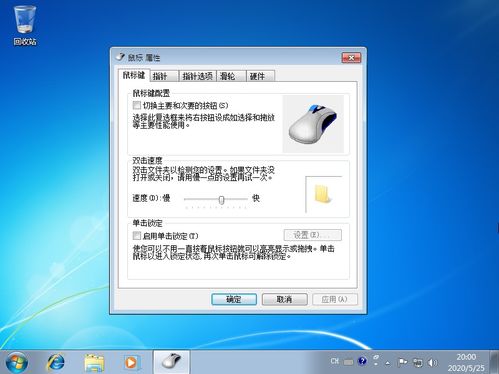Viewport: 499px width, 374px height.
Task: Click the mouse properties taskbar button
Action: 171,362
